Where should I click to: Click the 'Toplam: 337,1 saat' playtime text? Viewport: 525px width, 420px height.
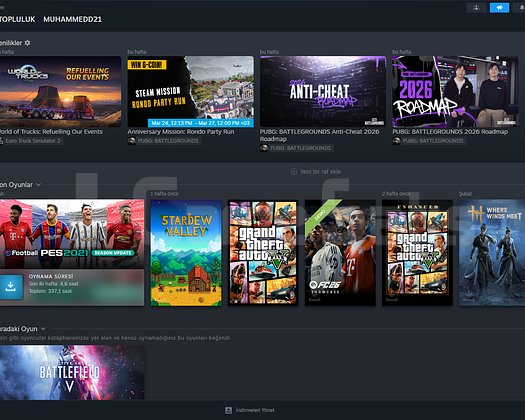point(50,291)
